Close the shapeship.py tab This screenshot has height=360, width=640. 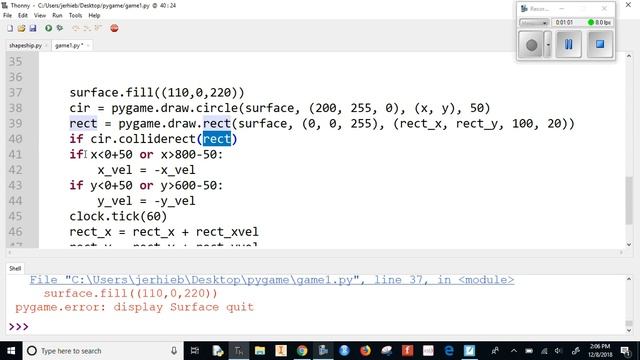coord(46,45)
